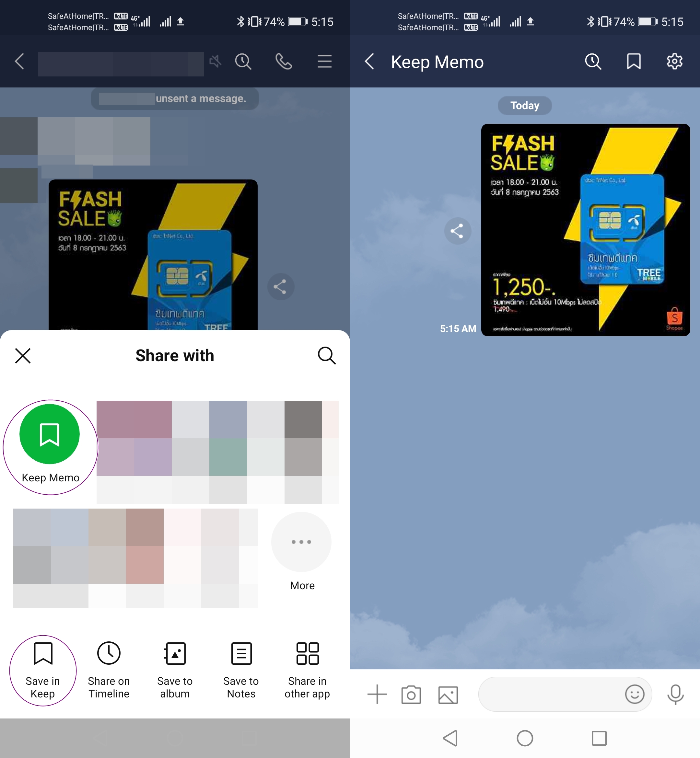Image resolution: width=700 pixels, height=758 pixels.
Task: Open More share recipients
Action: (301, 551)
